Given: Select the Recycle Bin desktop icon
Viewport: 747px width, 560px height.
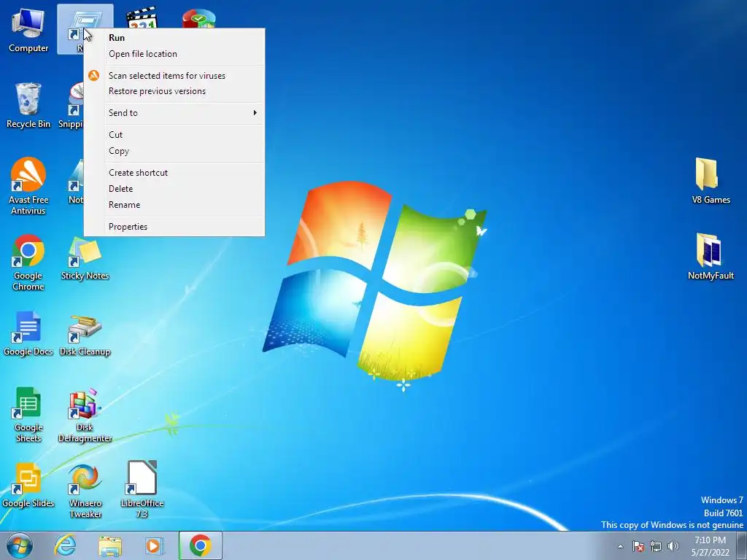Looking at the screenshot, I should (x=28, y=105).
